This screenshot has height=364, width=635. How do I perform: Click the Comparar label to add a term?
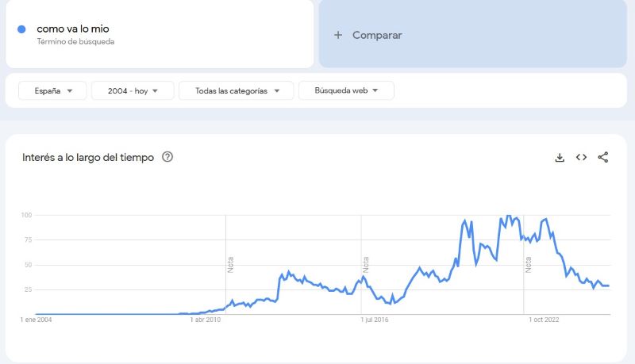coord(377,35)
